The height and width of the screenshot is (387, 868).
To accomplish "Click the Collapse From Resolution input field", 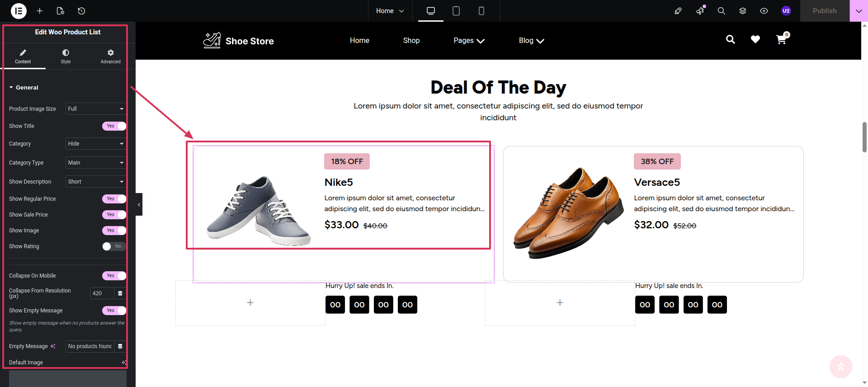I will (x=102, y=293).
